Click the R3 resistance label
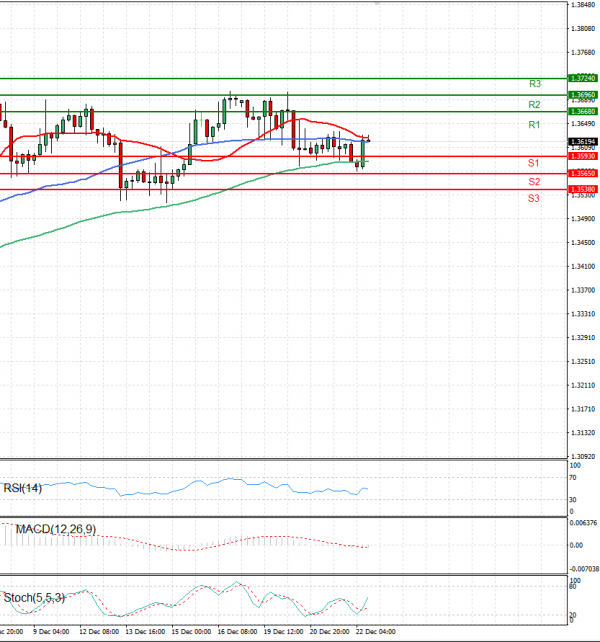600x642 pixels. 534,84
